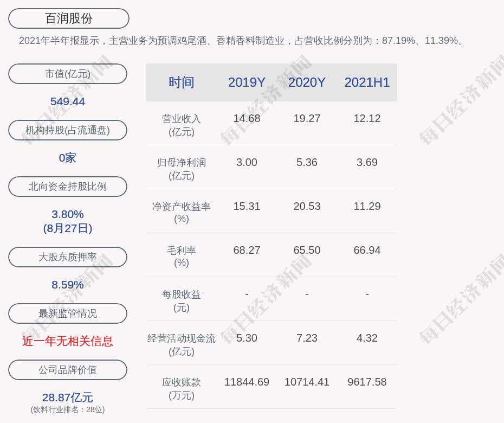The height and width of the screenshot is (423, 504).
Task: Click the 机构持股(占流通盘) pill
Action: tap(68, 130)
